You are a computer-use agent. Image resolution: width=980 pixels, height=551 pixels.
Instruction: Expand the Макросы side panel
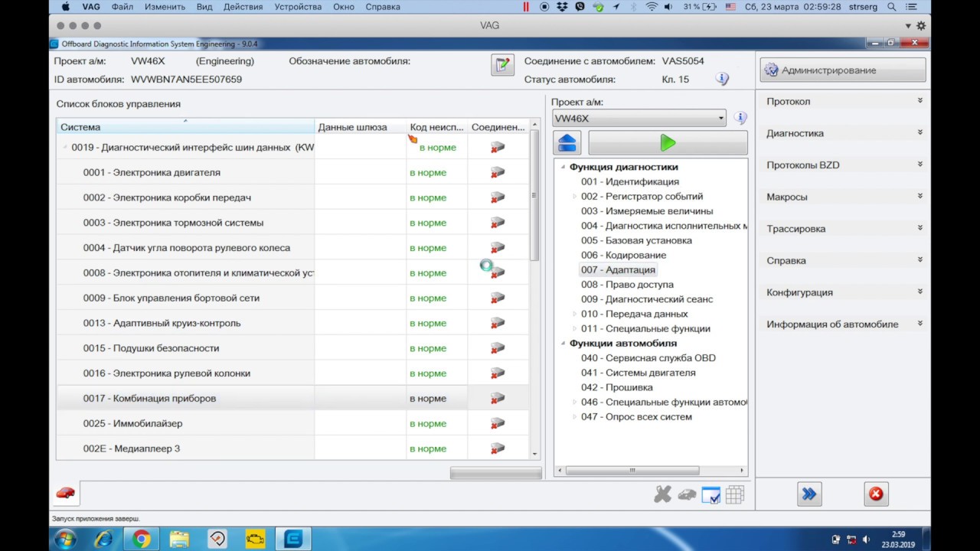(x=844, y=197)
